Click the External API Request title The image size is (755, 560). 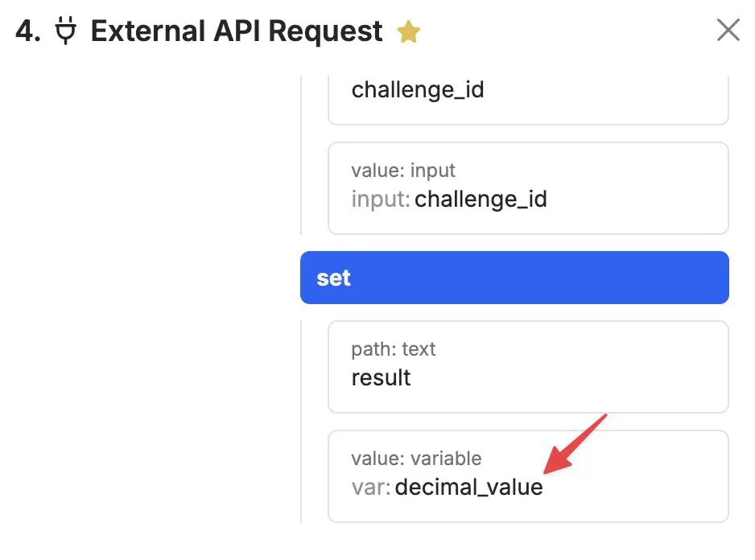[237, 31]
